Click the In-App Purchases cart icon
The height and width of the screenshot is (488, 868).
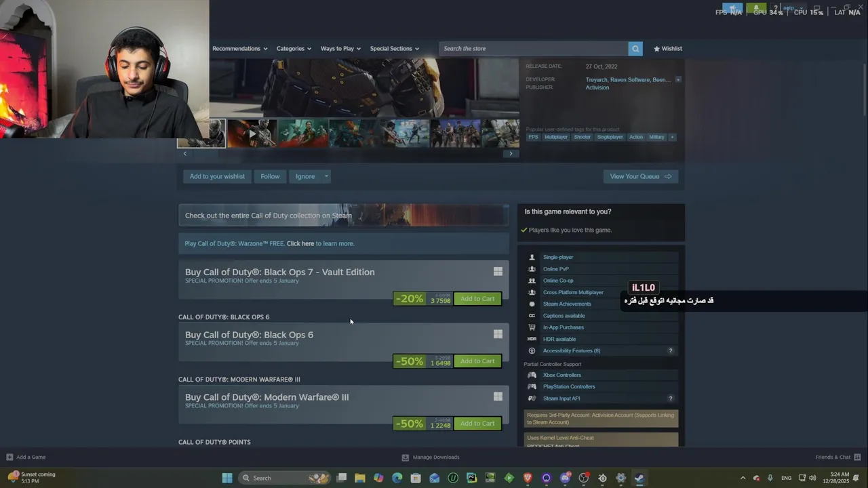(532, 327)
